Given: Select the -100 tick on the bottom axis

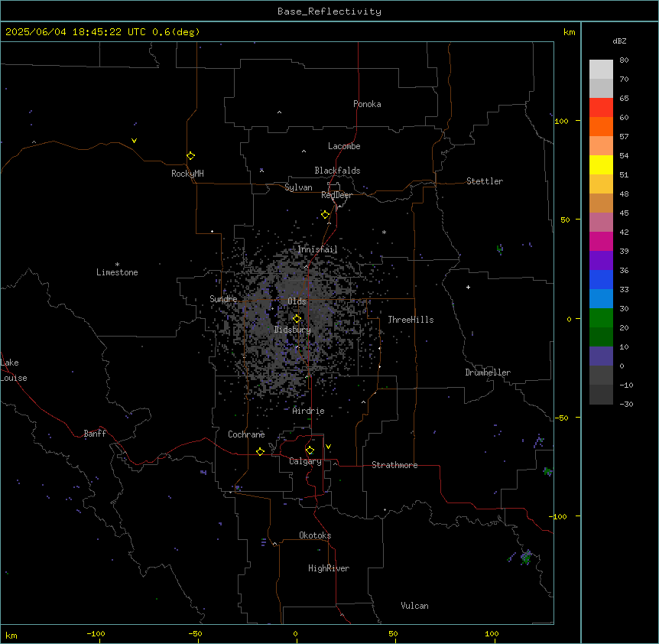Looking at the screenshot, I should tap(96, 633).
